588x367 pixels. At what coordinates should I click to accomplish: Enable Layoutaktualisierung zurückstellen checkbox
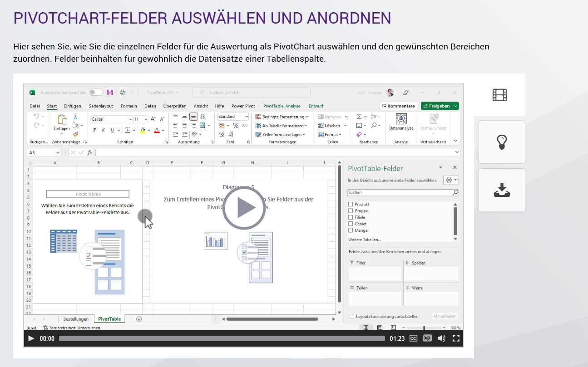tap(352, 316)
